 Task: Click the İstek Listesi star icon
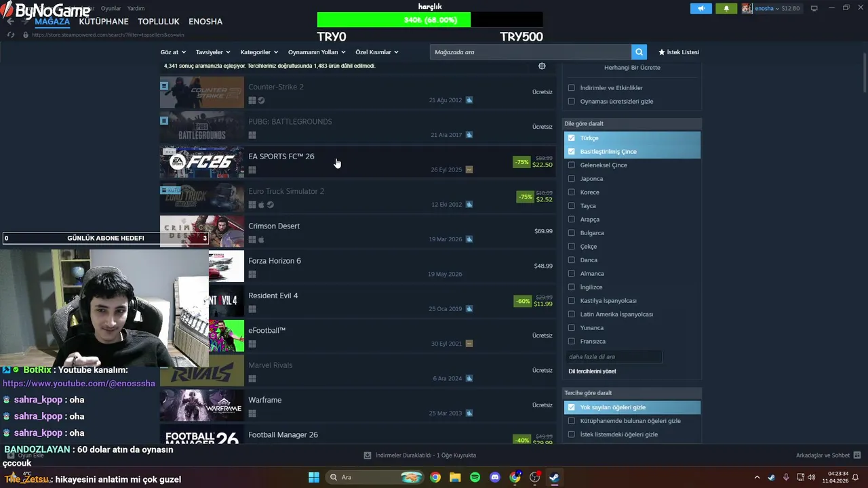click(x=662, y=52)
